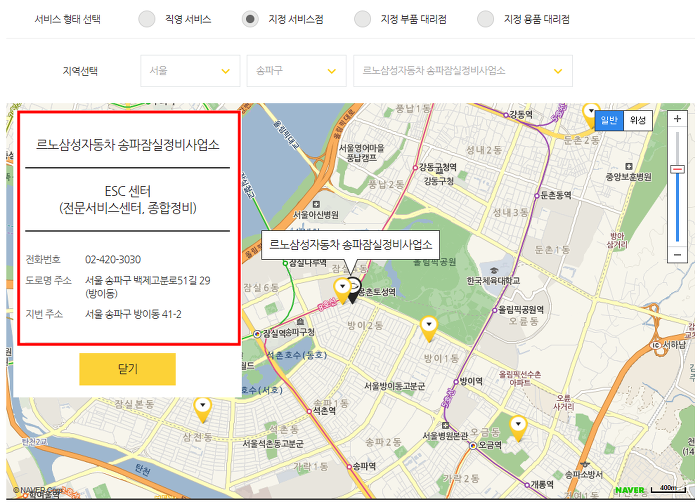Click the 석촌역 station label
700x502 pixels.
pos(324,410)
